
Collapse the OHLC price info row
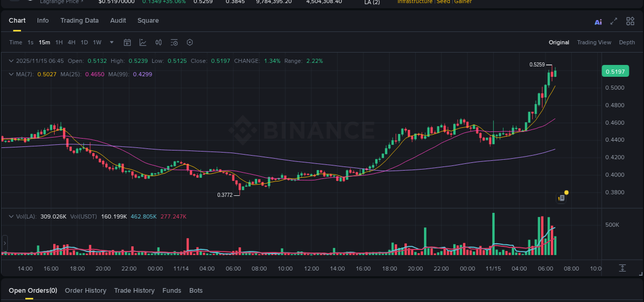tap(10, 61)
